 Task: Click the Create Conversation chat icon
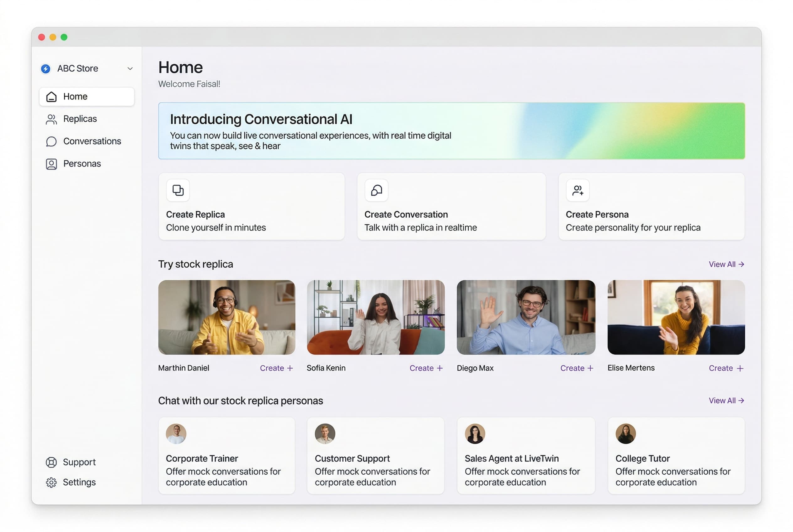coord(376,190)
